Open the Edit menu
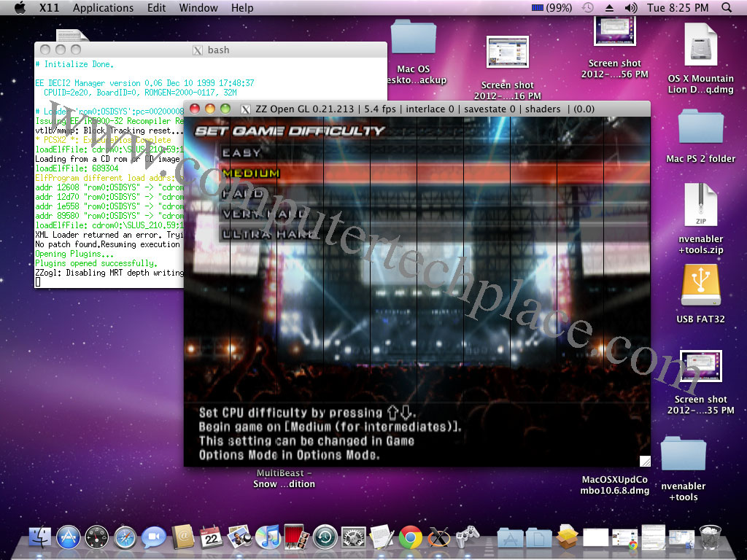The width and height of the screenshot is (747, 560). click(156, 7)
